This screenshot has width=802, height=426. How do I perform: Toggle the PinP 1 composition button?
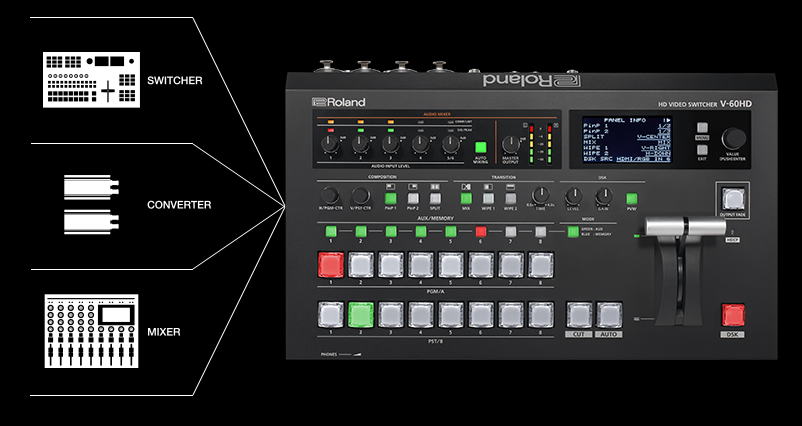tap(391, 198)
